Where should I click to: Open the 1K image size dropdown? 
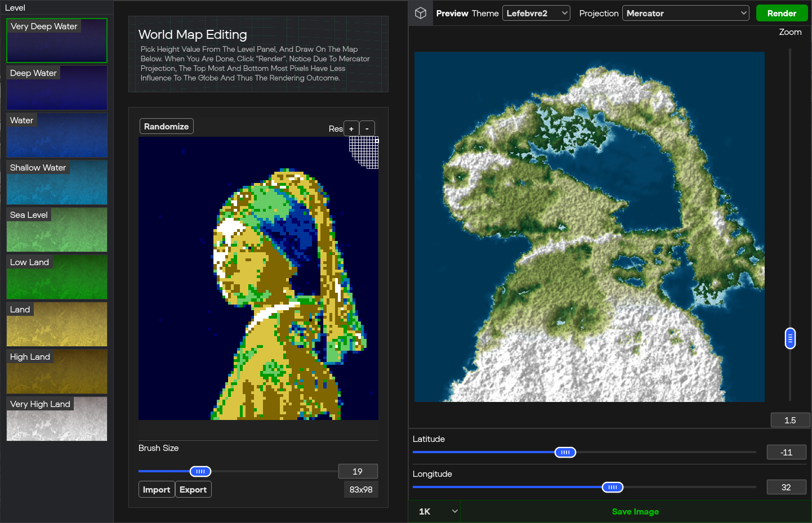pos(438,511)
